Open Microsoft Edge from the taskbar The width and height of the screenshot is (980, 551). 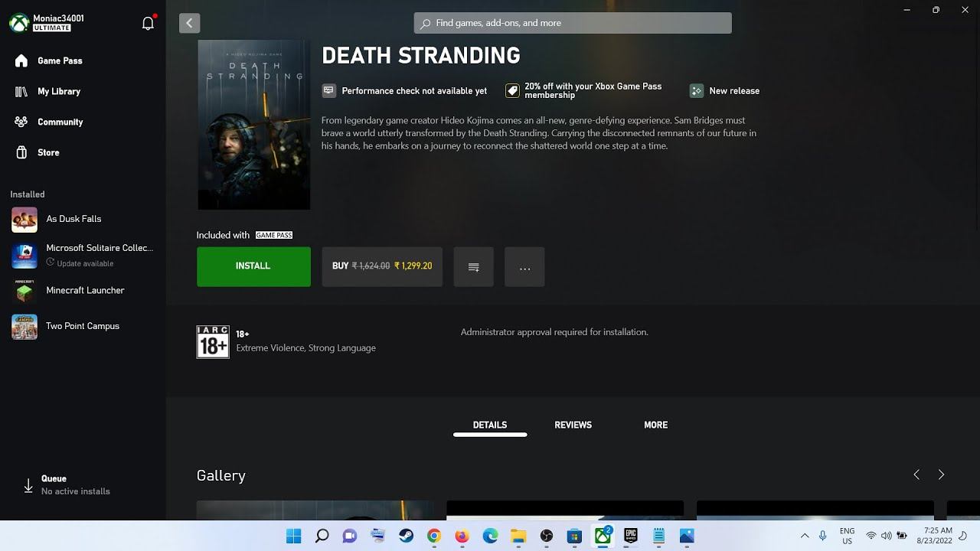(x=490, y=536)
